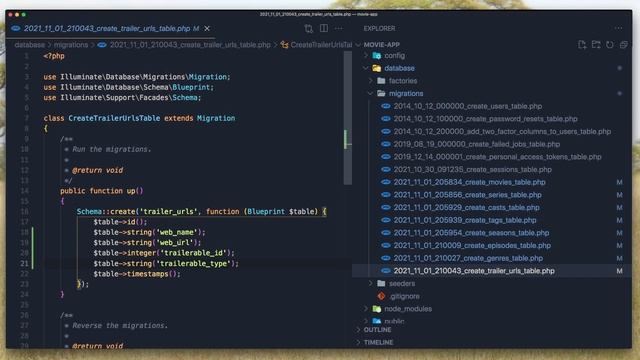Viewport: 640px width, 360px height.
Task: Open create_episodes_table.php migration
Action: tap(472, 245)
